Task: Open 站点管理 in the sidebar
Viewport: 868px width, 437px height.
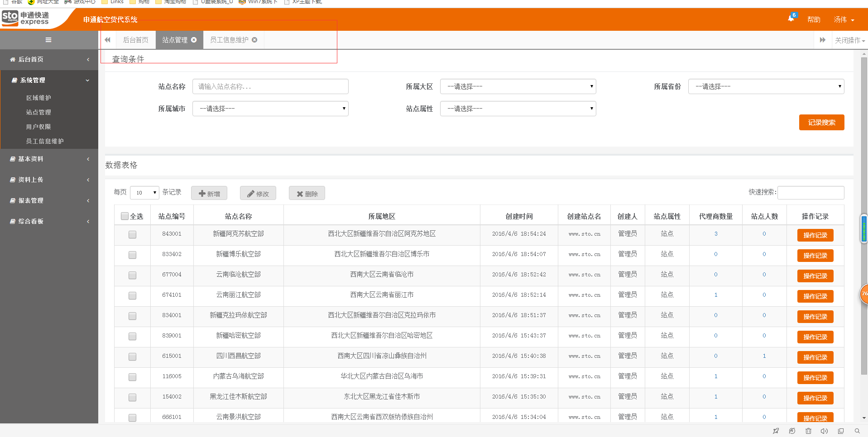Action: coord(38,112)
